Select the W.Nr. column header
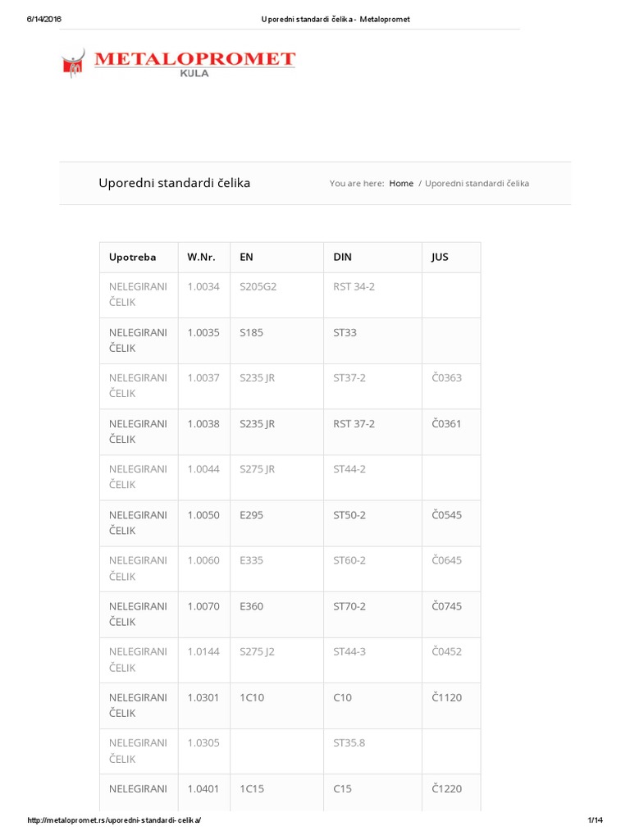Screen dimensions: 630x840 pyautogui.click(x=201, y=258)
